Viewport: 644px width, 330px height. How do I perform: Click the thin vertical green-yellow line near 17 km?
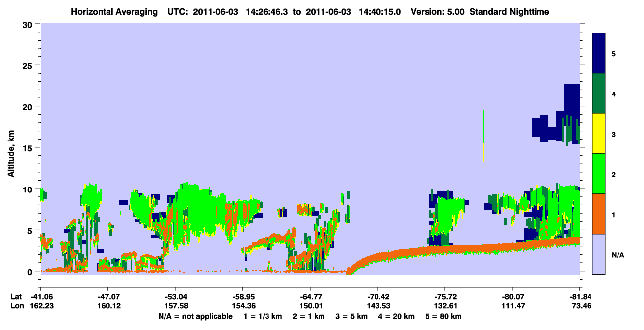pos(483,136)
